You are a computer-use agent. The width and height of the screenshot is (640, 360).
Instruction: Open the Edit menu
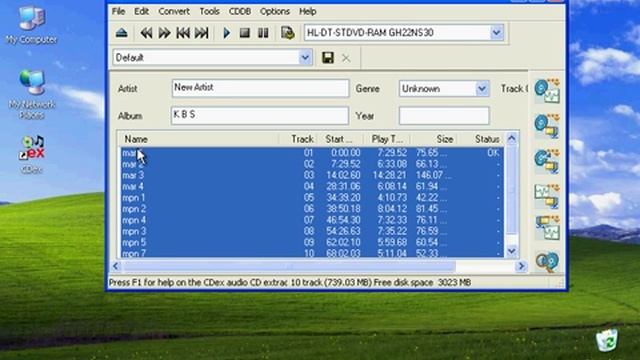coord(141,11)
